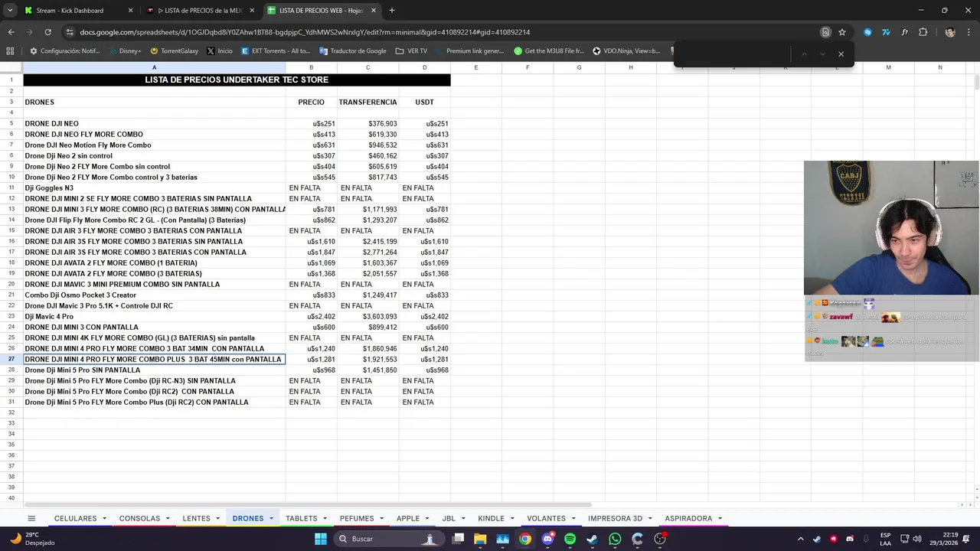Viewport: 980px width, 551px height.
Task: Open the Extensions puzzle icon
Action: (923, 32)
